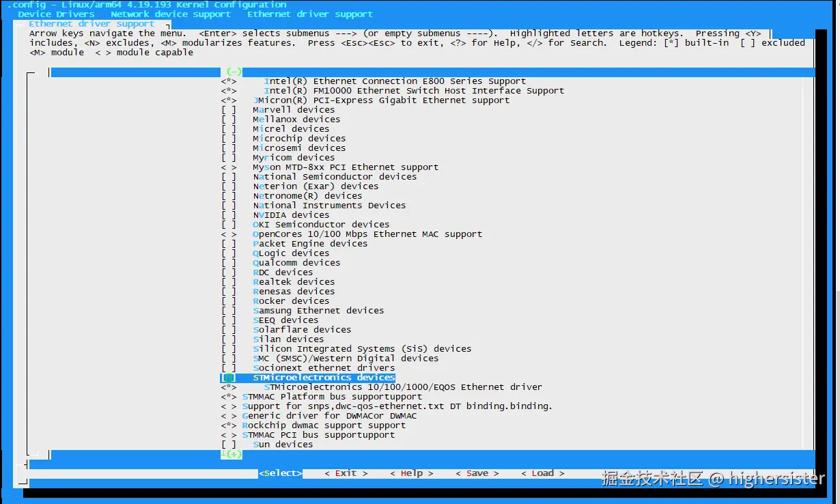Toggle the Socionext ethernet drivers checkbox
The height and width of the screenshot is (504, 840).
pos(229,367)
